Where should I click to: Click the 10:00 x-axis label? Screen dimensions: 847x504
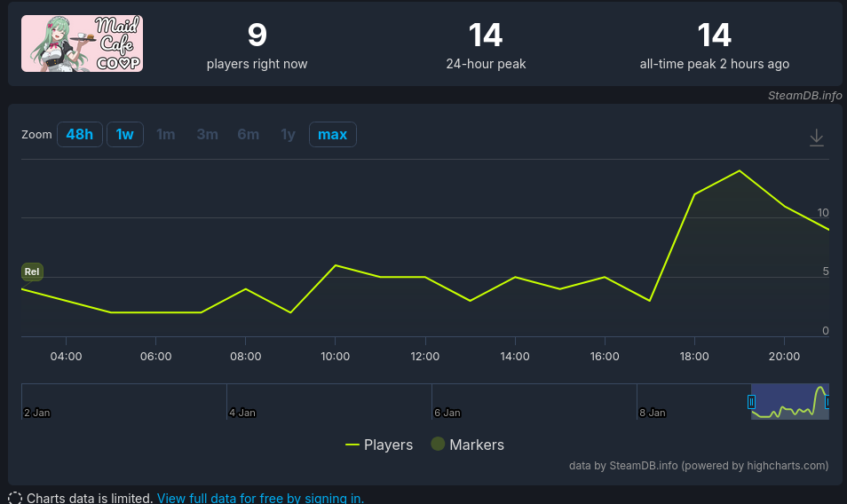[x=335, y=356]
